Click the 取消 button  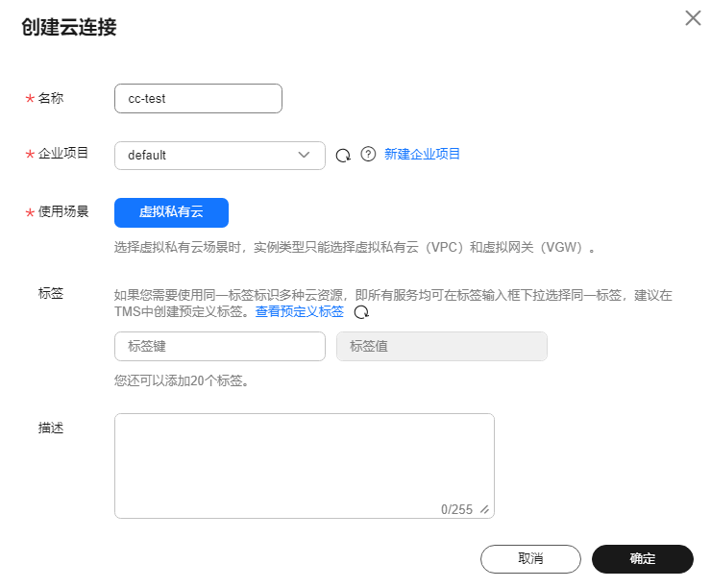pos(530,559)
